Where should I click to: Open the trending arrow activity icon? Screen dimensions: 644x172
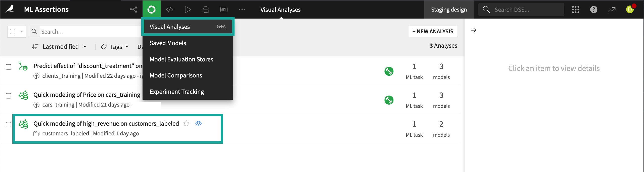pyautogui.click(x=612, y=9)
